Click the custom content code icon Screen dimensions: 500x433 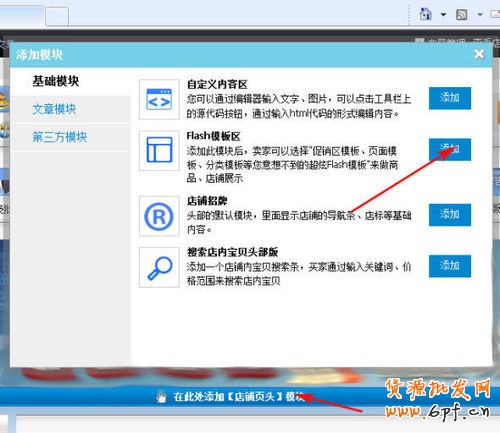159,99
